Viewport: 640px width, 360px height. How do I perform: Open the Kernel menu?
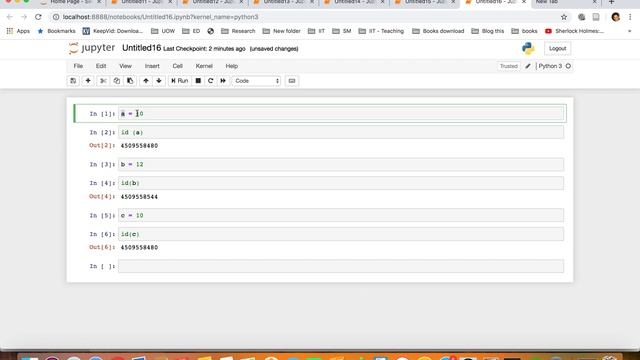click(204, 66)
